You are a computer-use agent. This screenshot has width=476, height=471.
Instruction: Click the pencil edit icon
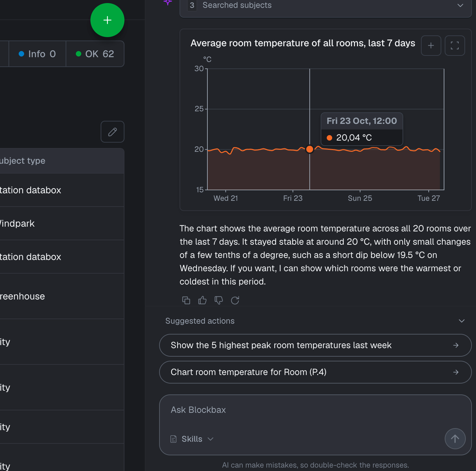[113, 132]
